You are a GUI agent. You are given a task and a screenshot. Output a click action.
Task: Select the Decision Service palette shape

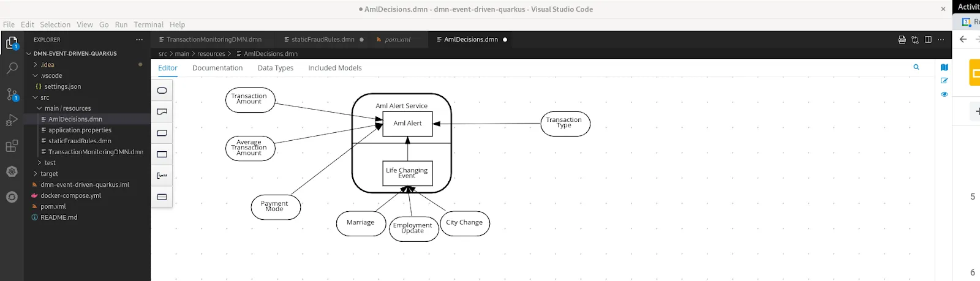tap(162, 197)
